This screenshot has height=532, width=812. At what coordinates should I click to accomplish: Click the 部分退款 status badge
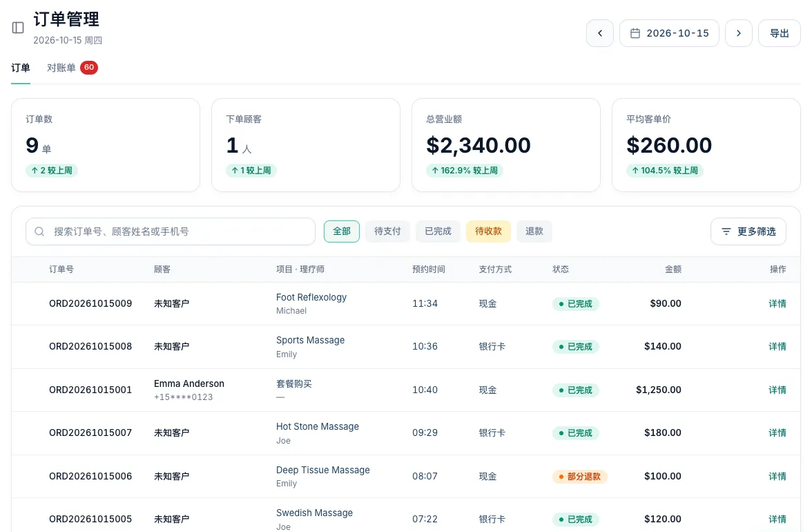pyautogui.click(x=579, y=477)
